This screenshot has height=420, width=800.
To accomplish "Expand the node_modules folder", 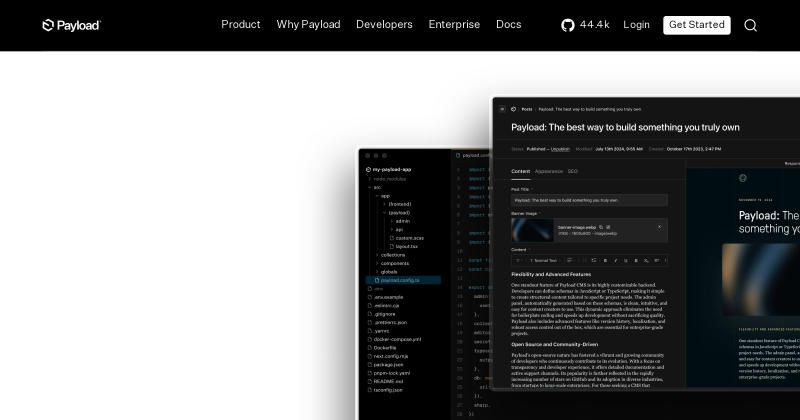I will (x=387, y=179).
